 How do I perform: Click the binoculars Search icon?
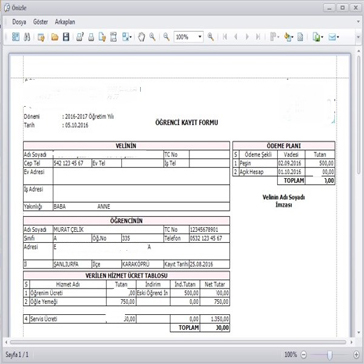point(27,37)
